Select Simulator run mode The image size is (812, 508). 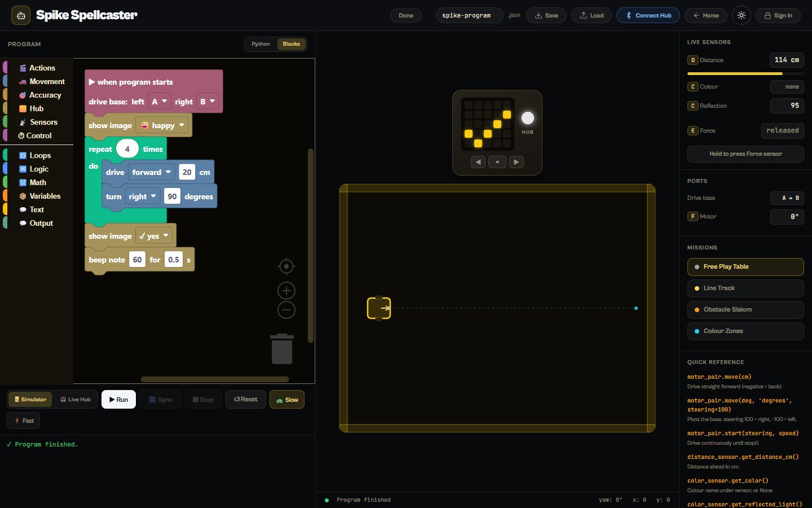pyautogui.click(x=30, y=400)
